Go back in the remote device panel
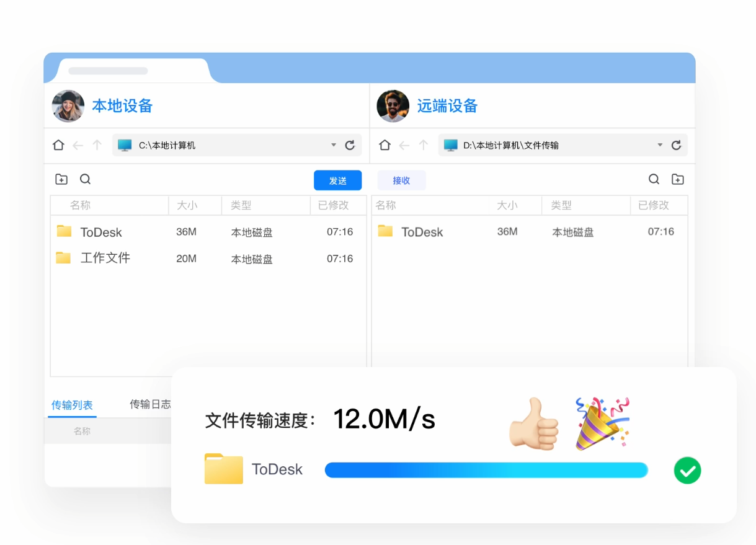 click(x=404, y=145)
